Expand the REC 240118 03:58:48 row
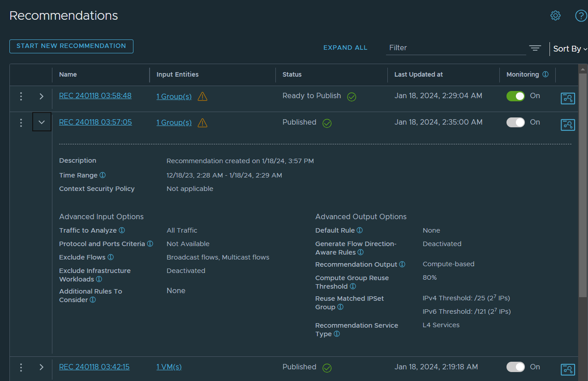 42,96
